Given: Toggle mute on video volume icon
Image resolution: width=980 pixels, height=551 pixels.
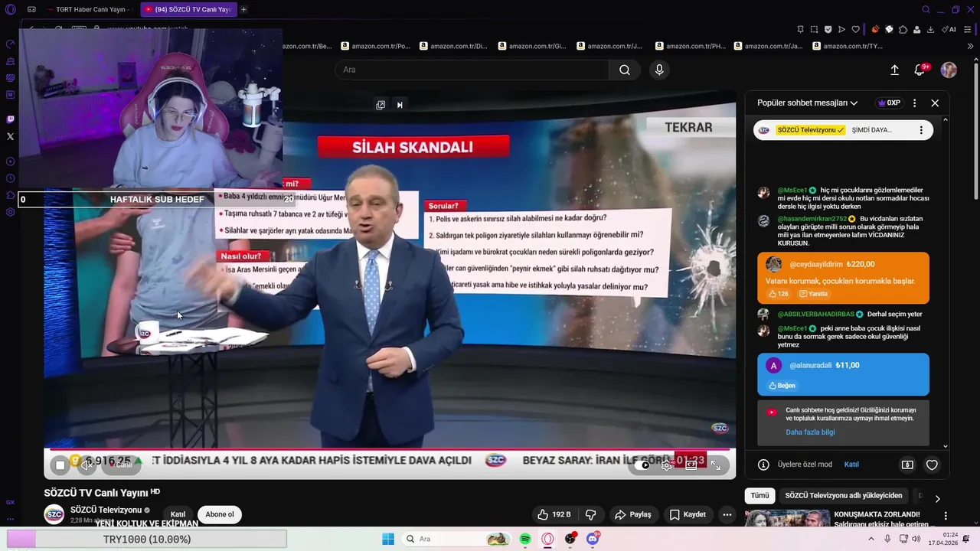Looking at the screenshot, I should click(x=85, y=465).
